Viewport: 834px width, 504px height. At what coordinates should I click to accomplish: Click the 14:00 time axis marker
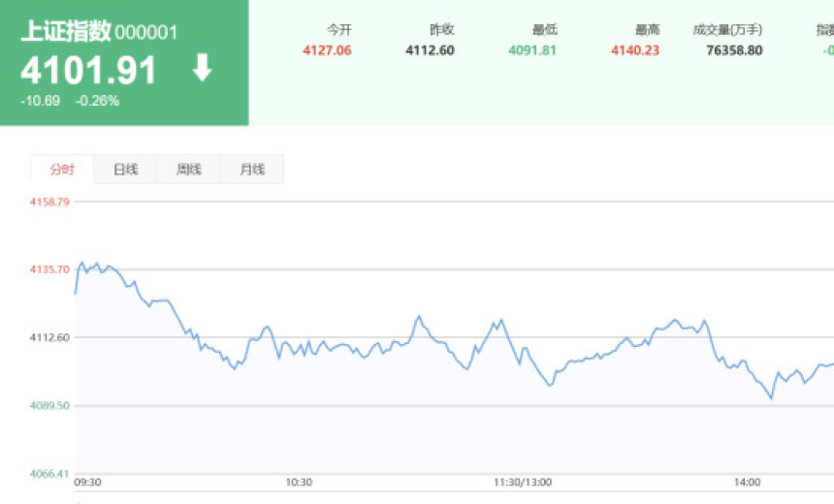[747, 482]
